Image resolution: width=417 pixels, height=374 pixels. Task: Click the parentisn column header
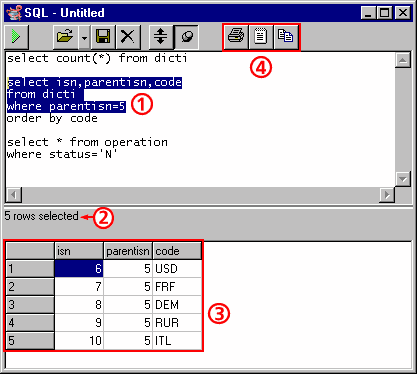click(128, 251)
